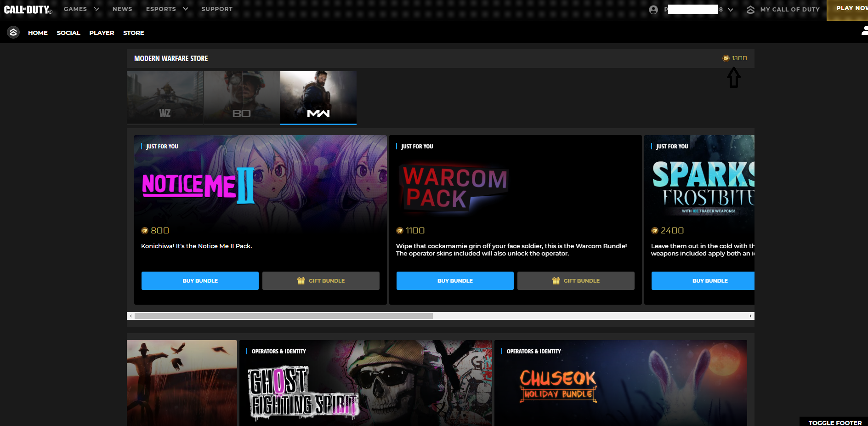Open the News page
Image resolution: width=868 pixels, height=426 pixels.
pyautogui.click(x=122, y=9)
